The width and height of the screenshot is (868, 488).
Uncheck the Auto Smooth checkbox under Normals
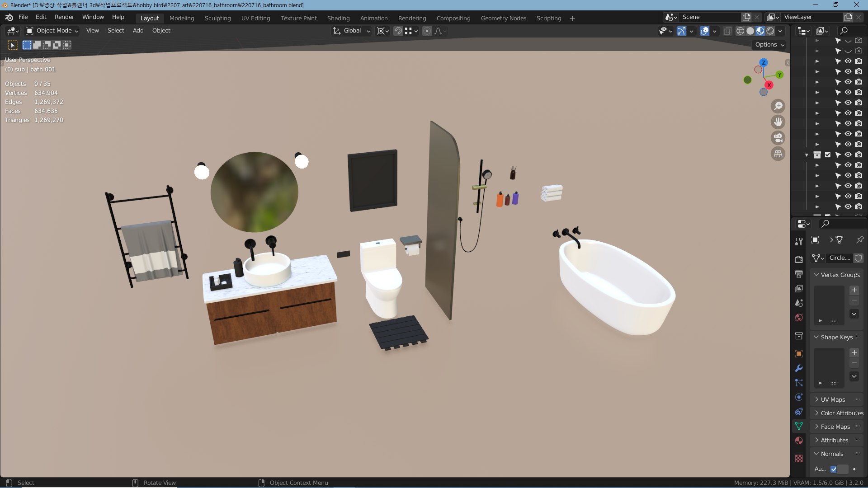(x=834, y=469)
